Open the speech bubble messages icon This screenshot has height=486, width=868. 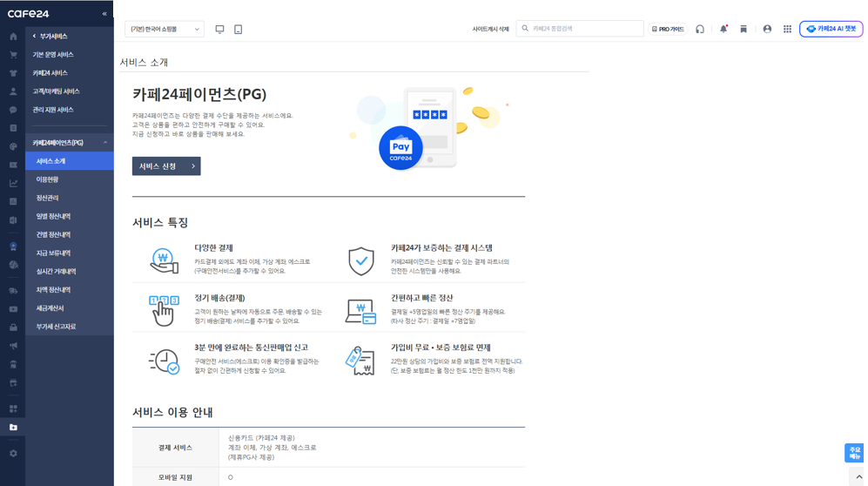(x=13, y=110)
